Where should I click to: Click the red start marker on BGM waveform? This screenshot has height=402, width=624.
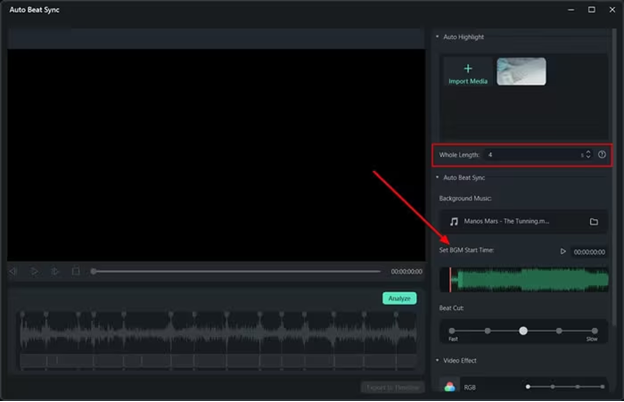pyautogui.click(x=450, y=279)
